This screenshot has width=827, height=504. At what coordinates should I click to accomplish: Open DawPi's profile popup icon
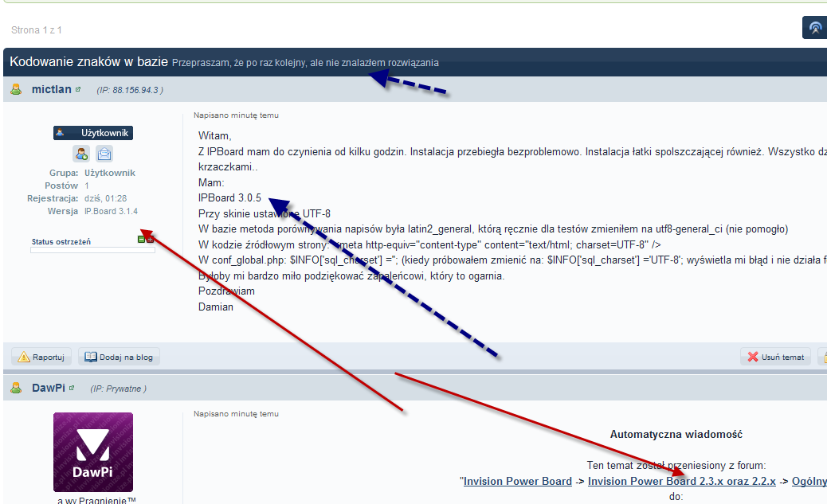click(x=71, y=388)
